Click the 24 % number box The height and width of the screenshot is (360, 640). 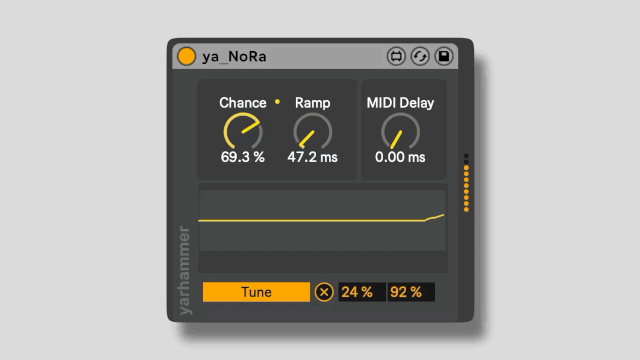(x=362, y=292)
